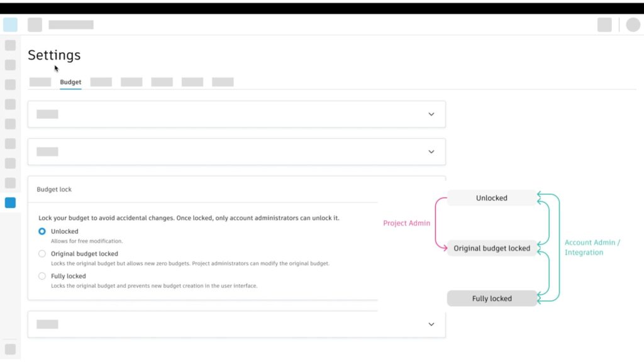Click the pink Project Admin label
Viewport: 644px width, 362px height.
point(407,223)
